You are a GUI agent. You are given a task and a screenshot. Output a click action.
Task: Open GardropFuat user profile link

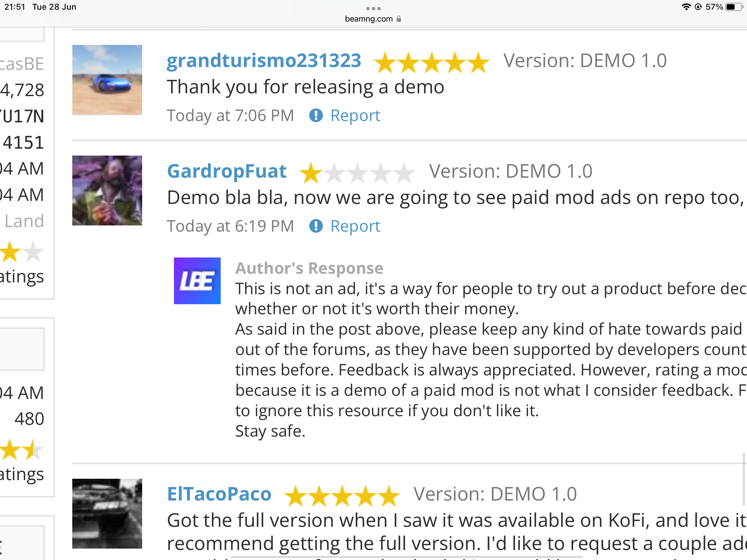(227, 171)
